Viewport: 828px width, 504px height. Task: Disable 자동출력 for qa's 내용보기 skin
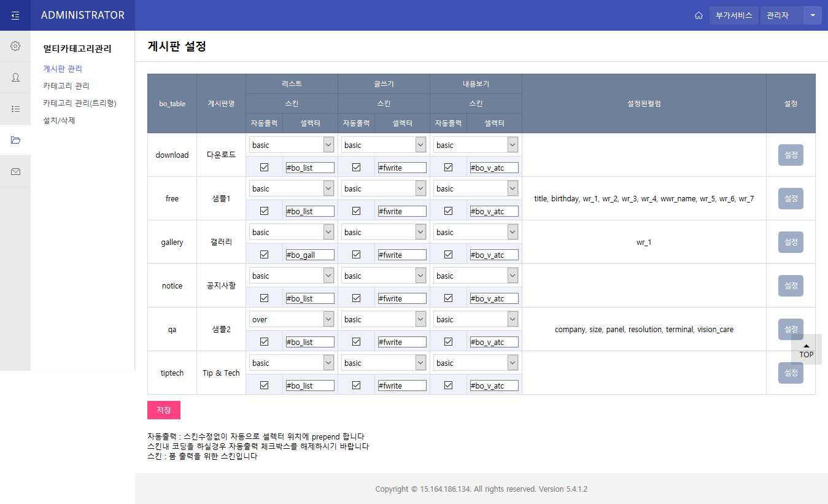[449, 341]
